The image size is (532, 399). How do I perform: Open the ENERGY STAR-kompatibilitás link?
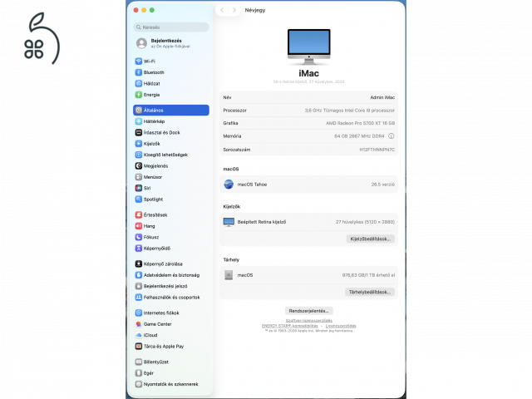[290, 326]
